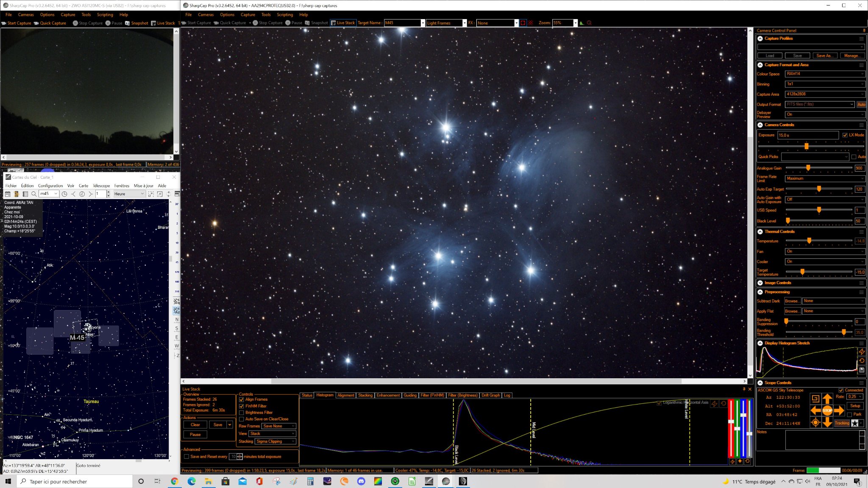Stop the telescope mount movement

(x=827, y=410)
